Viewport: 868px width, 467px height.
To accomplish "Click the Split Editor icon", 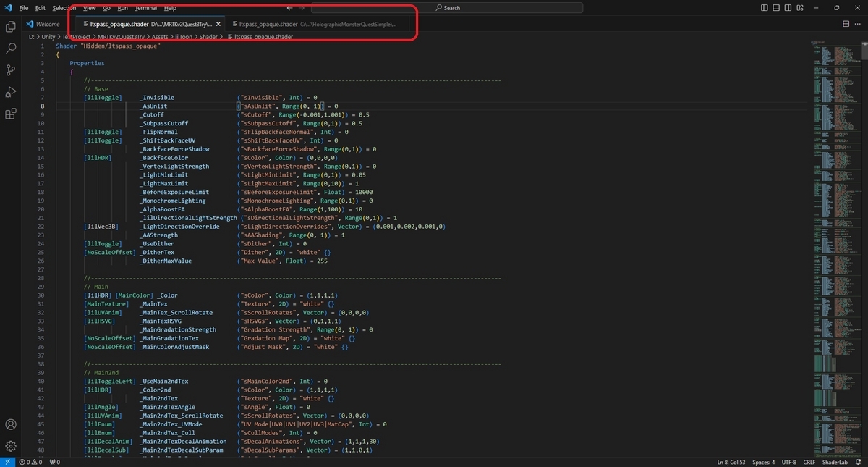I will (846, 24).
